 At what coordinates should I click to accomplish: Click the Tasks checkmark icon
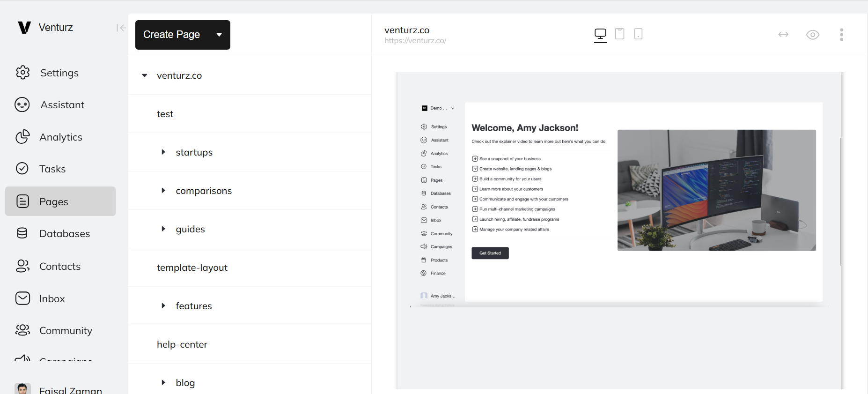click(22, 169)
